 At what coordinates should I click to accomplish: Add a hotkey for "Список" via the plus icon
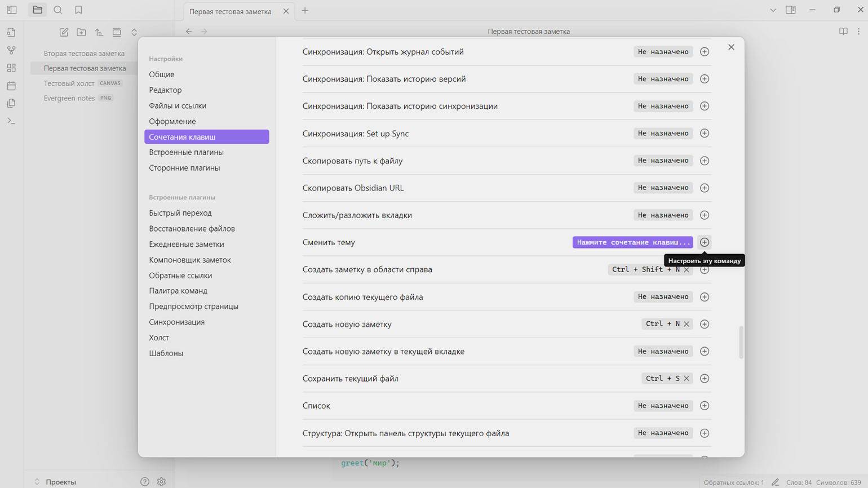tap(705, 406)
